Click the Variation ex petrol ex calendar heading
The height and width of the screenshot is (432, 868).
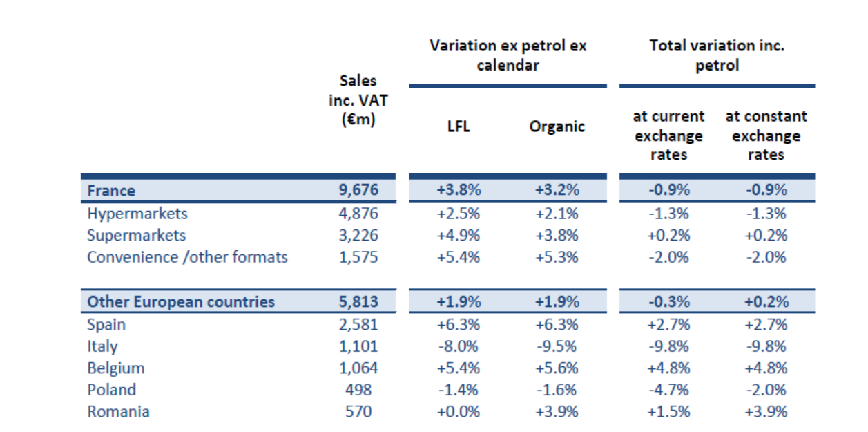pos(508,55)
